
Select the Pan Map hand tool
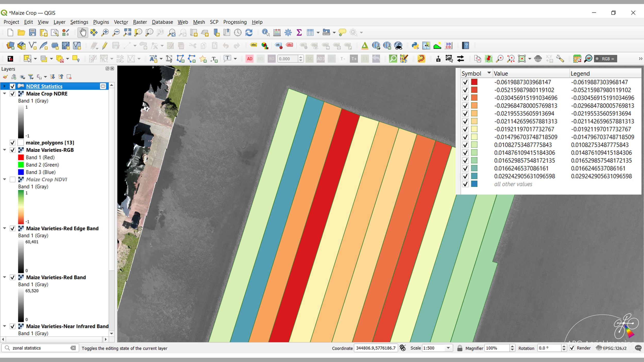tap(83, 32)
